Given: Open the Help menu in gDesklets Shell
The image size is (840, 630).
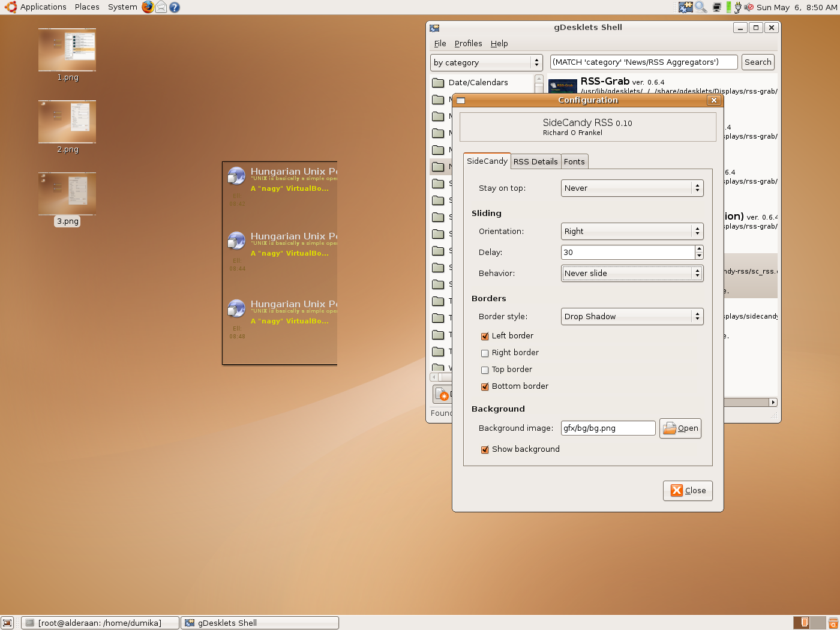Looking at the screenshot, I should click(x=499, y=43).
